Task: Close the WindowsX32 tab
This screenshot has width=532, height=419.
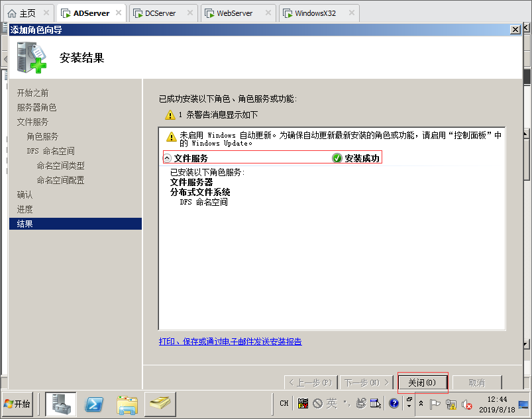Action: [x=352, y=13]
